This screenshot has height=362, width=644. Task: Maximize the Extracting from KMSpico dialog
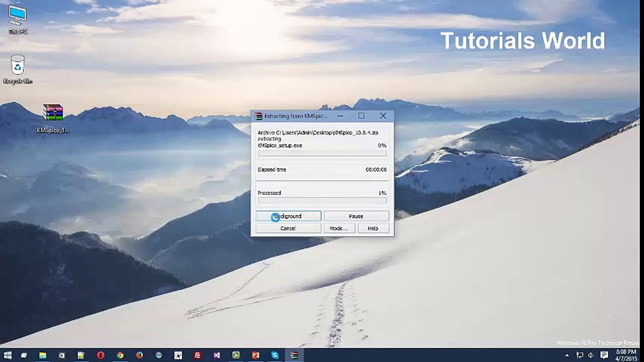pos(361,116)
